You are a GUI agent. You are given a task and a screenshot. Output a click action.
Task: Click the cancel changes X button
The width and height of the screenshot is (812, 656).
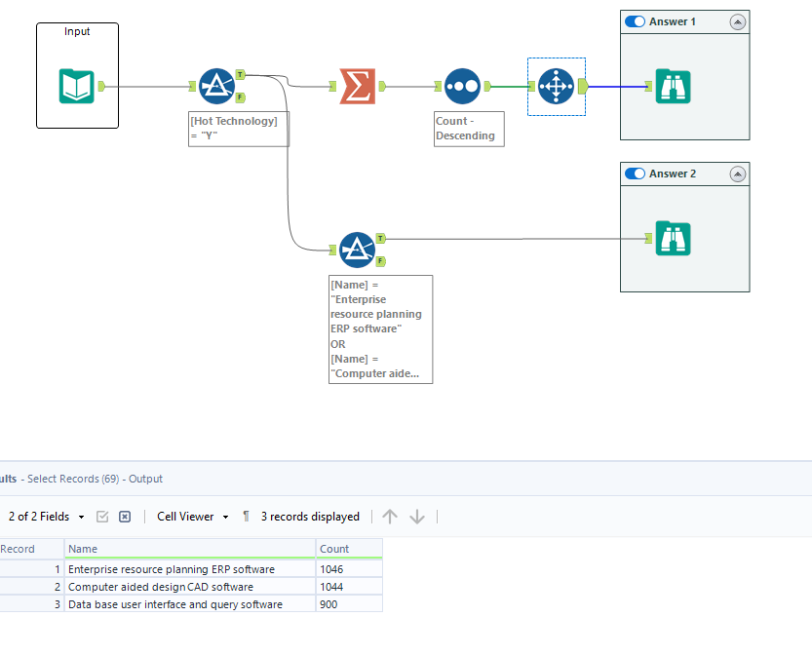[x=125, y=517]
